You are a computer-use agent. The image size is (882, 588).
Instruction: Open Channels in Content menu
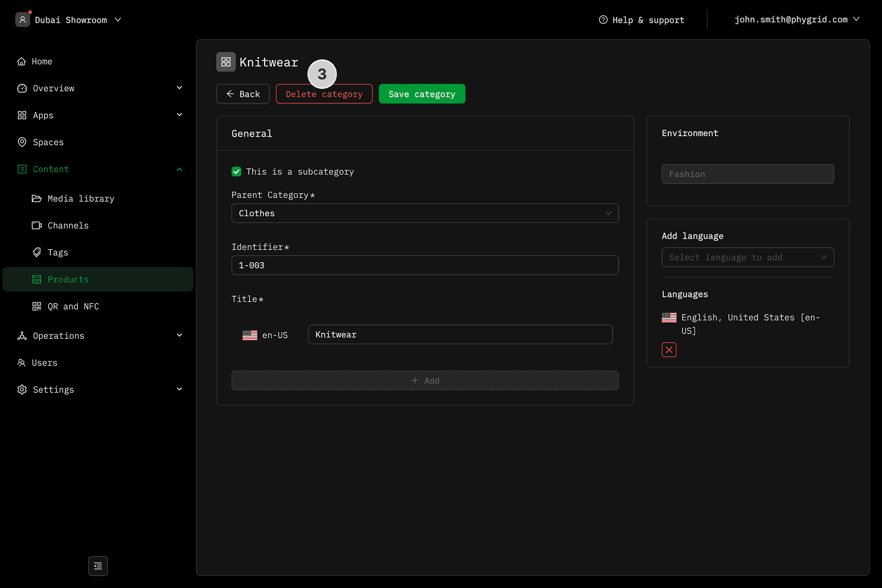point(68,225)
